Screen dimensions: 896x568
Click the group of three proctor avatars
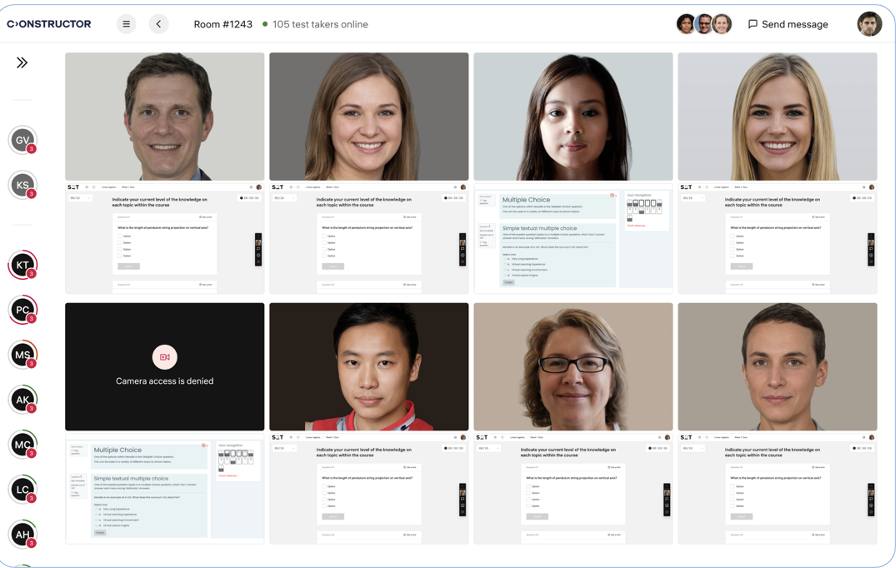pos(704,24)
